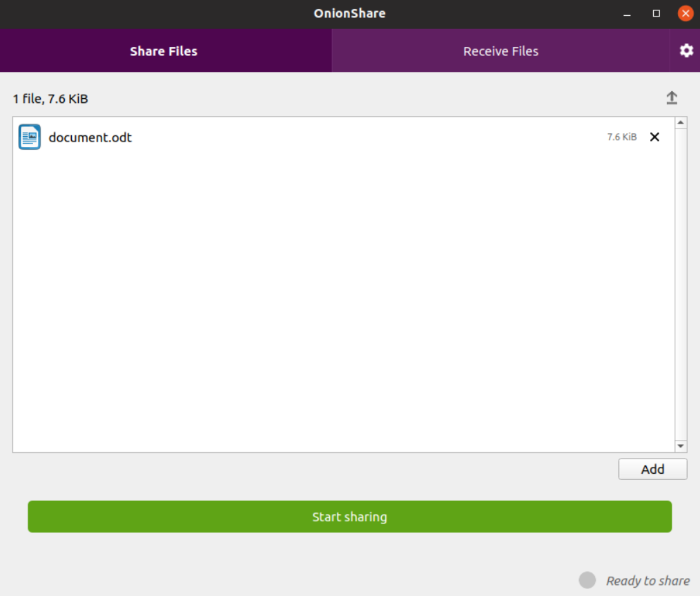700x596 pixels.
Task: Minimize the OnionShare window
Action: [627, 14]
